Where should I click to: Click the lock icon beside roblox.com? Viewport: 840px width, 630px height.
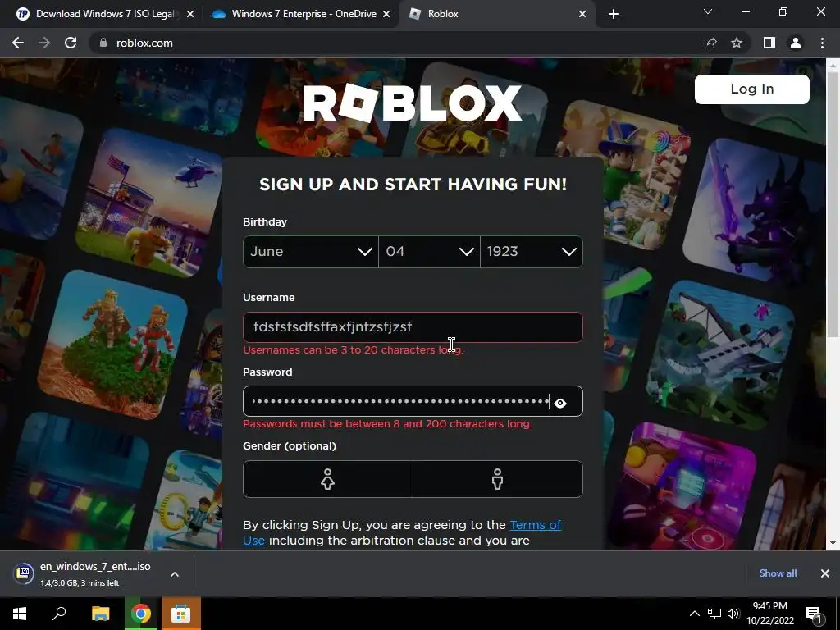coord(103,43)
